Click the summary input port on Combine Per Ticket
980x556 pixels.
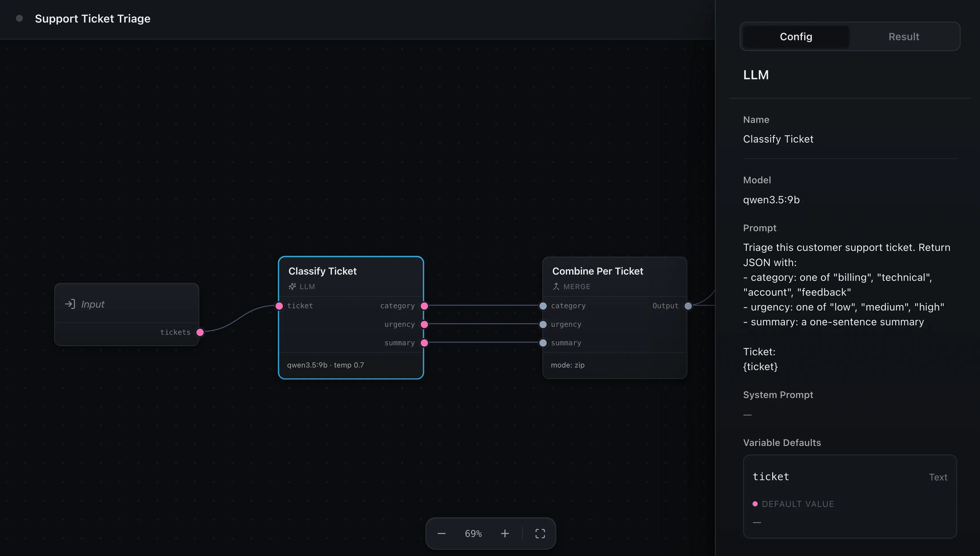point(543,343)
